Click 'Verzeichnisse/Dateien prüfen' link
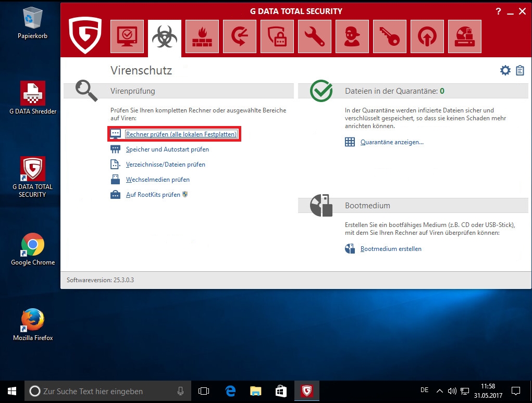532x403 pixels. click(166, 165)
